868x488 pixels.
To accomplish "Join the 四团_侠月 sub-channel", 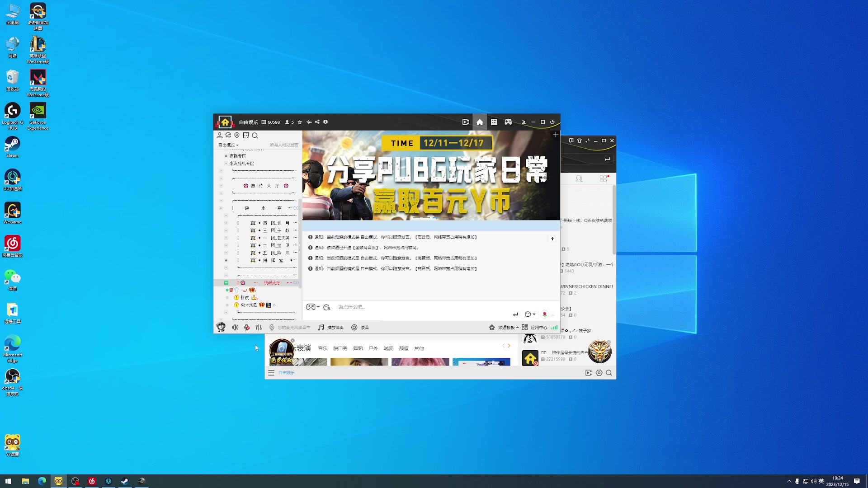I will click(x=274, y=223).
